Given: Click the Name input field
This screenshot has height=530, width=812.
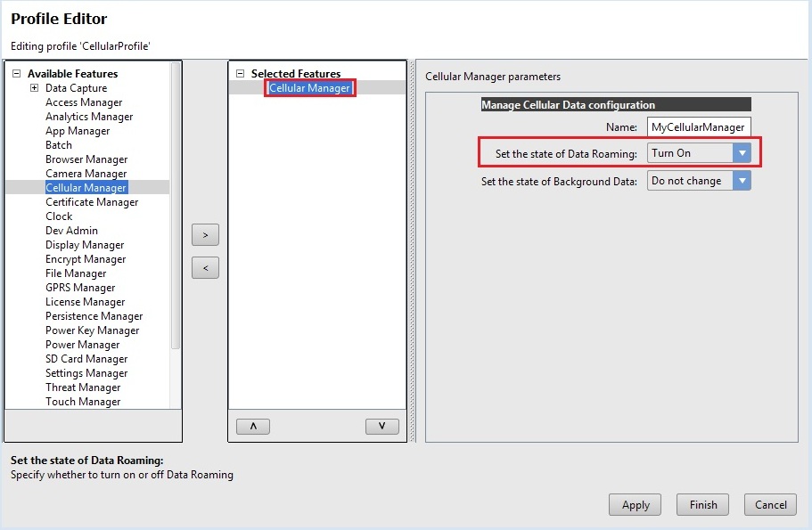Looking at the screenshot, I should click(699, 127).
